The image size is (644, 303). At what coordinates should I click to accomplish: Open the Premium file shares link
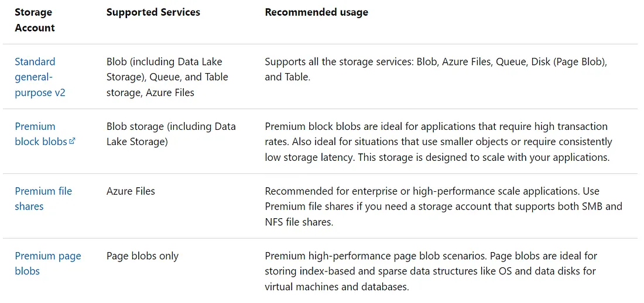(x=43, y=199)
